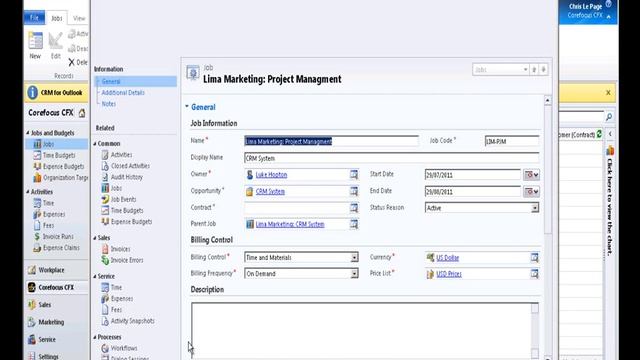Open the Status Reason dropdown
The height and width of the screenshot is (360, 640).
pyautogui.click(x=535, y=208)
